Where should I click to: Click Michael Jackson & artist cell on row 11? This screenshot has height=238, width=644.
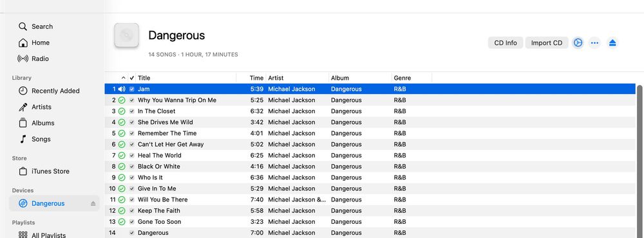coord(297,200)
